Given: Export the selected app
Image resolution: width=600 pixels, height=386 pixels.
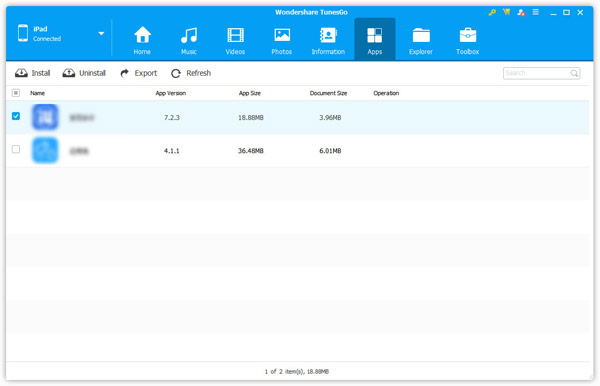Looking at the screenshot, I should point(139,73).
